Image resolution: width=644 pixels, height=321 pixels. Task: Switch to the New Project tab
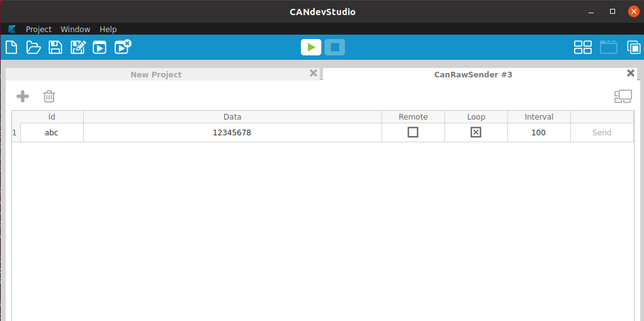(x=155, y=74)
